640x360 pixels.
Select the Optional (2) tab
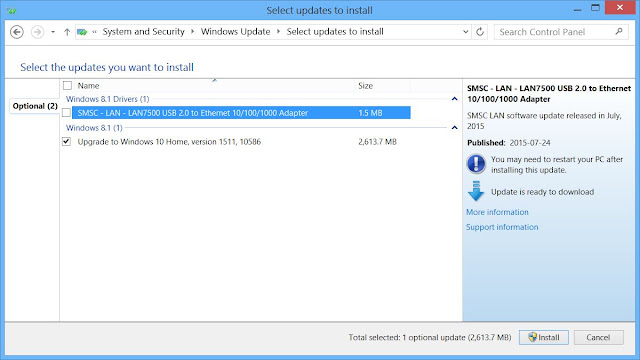click(35, 106)
